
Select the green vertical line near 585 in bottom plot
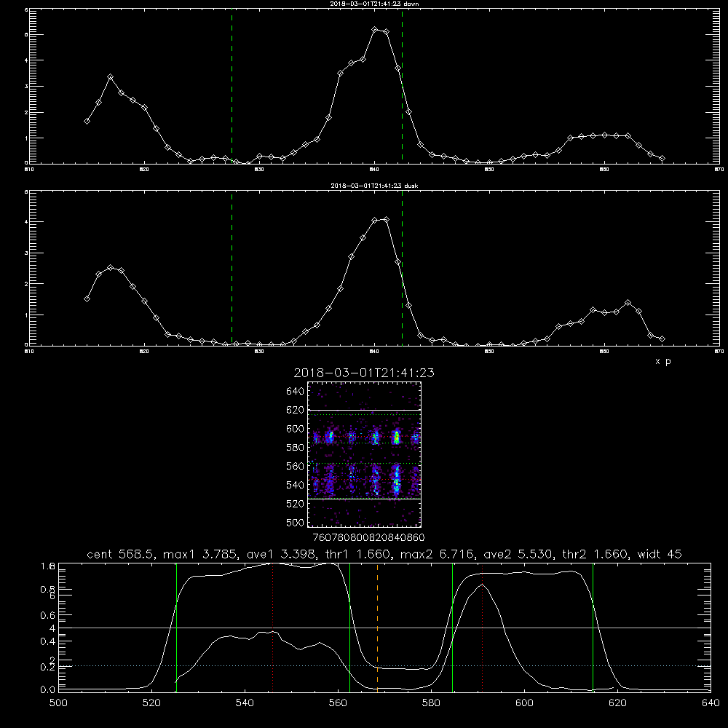[x=452, y=627]
